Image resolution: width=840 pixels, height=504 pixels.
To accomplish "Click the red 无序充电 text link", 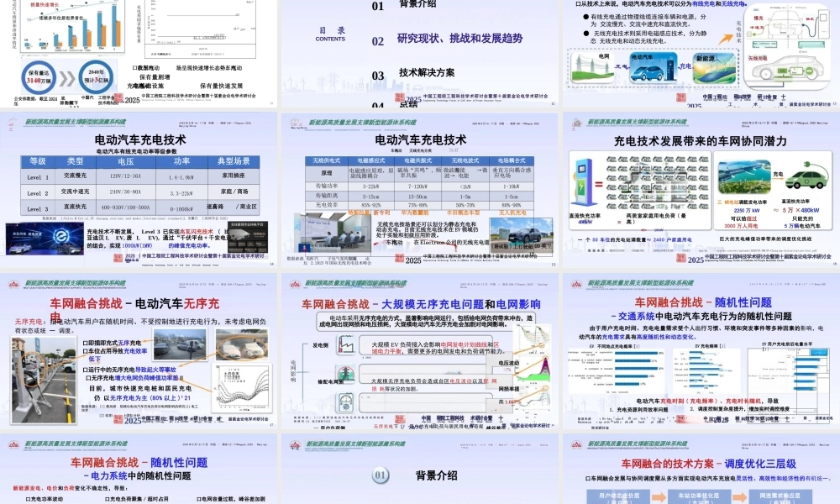I will click(29, 321).
